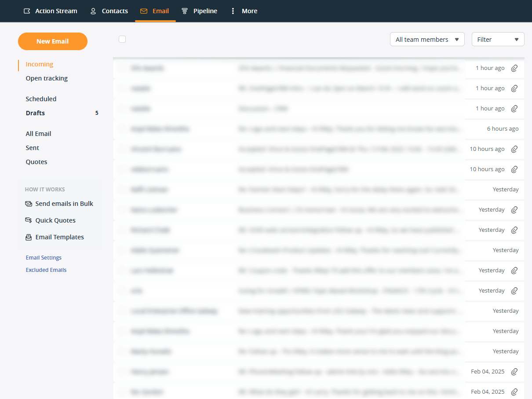Click the Email envelope icon in navigation
The image size is (532, 399).
tap(142, 11)
